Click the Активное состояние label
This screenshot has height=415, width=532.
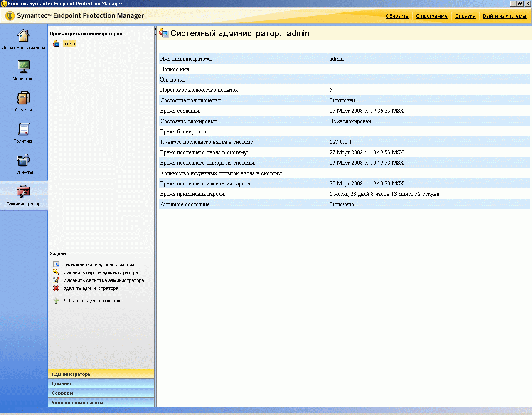point(185,205)
